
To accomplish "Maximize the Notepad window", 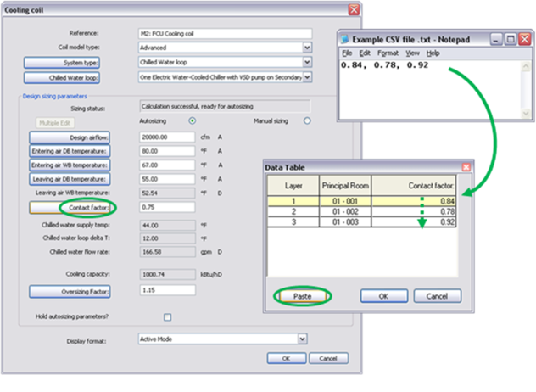I will point(511,40).
